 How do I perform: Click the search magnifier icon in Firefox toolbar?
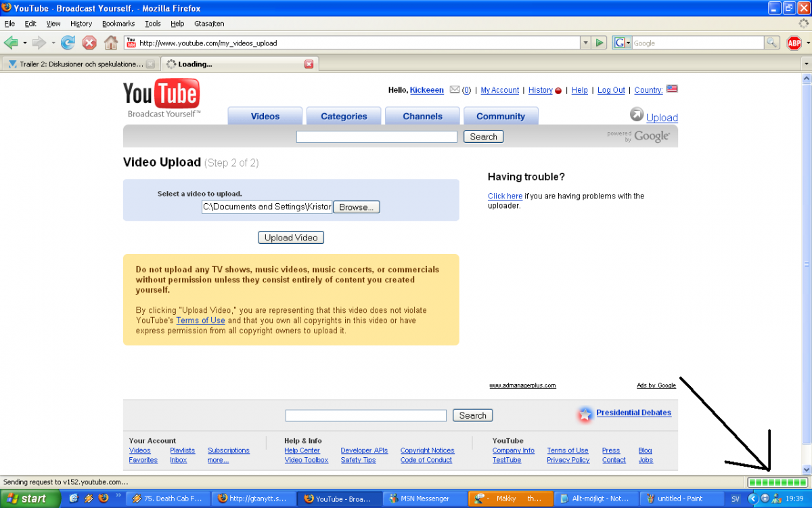772,43
